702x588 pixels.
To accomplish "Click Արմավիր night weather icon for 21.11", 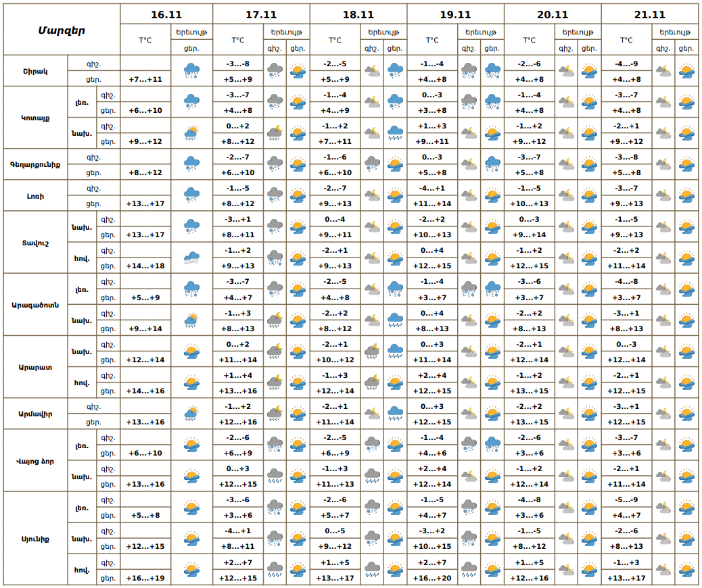I will (x=664, y=414).
